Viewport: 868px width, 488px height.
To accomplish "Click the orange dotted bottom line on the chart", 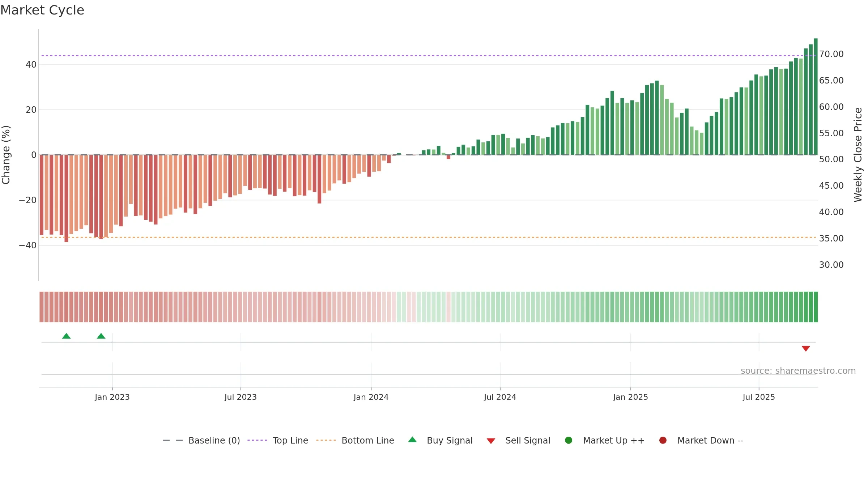I will (x=429, y=237).
